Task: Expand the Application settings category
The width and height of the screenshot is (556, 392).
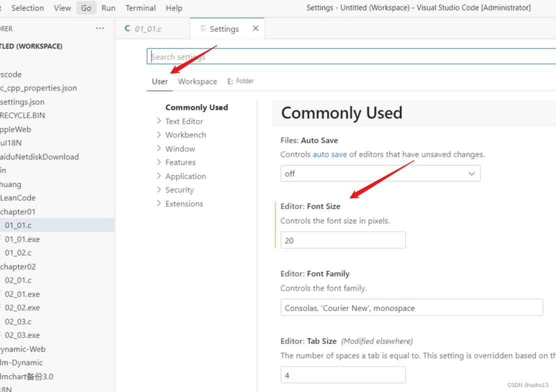Action: point(185,176)
